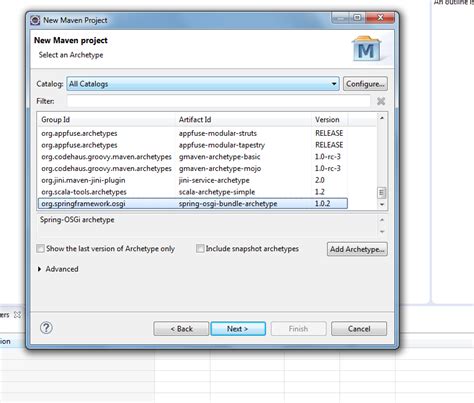Sort by the Version column header
Screen dimensions: 474x403
pos(330,120)
